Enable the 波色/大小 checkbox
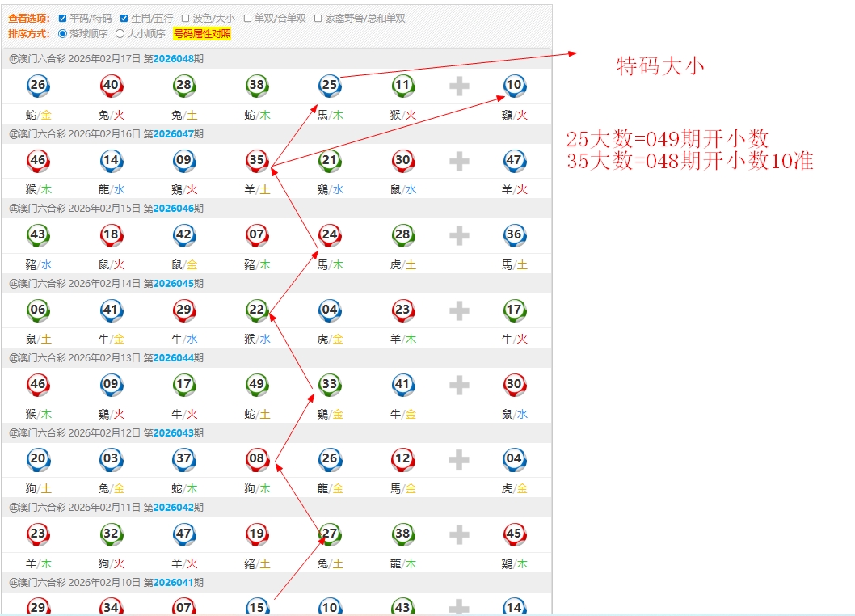Screen dimensions: 855x616 pyautogui.click(x=186, y=18)
